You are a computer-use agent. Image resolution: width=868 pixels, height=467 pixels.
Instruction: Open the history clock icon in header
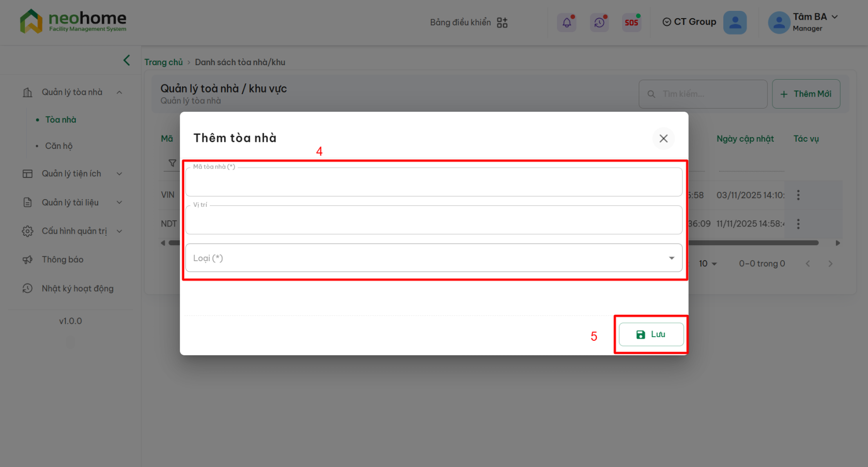(x=599, y=22)
